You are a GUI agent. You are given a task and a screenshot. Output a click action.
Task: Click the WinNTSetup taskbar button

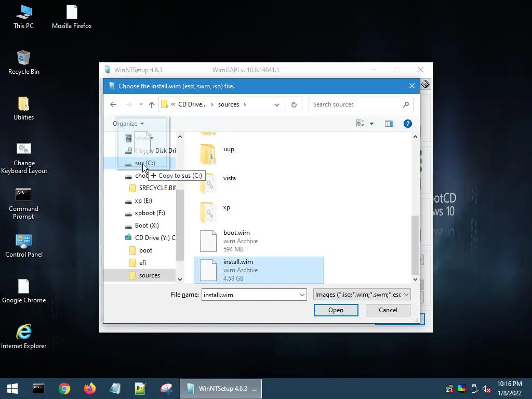220,389
